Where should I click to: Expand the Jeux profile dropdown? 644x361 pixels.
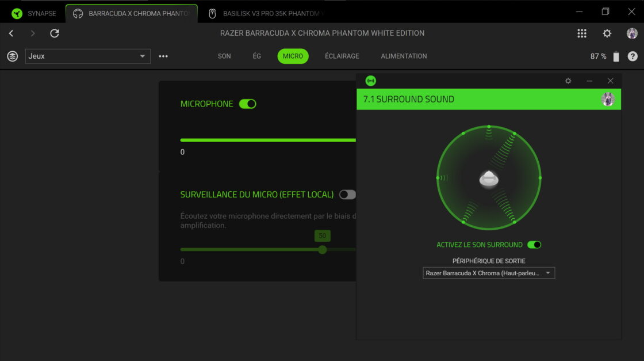88,56
